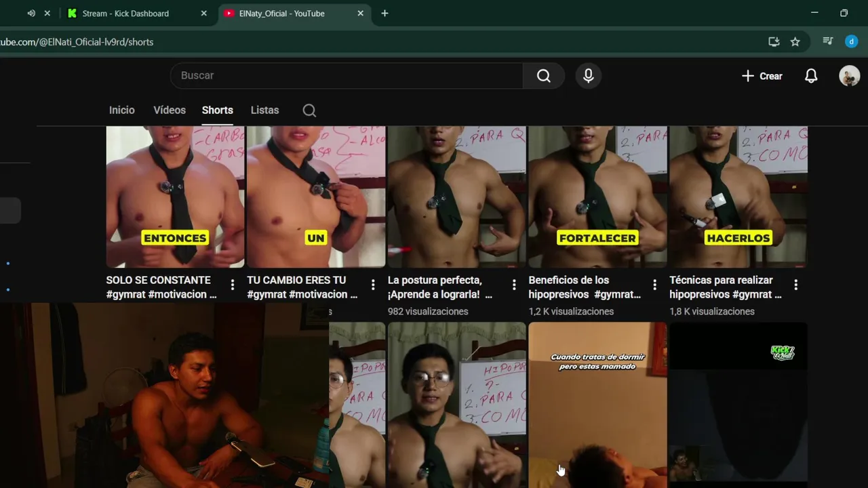Focus the Buscar search field
Screen dimensions: 868x488
click(347, 76)
